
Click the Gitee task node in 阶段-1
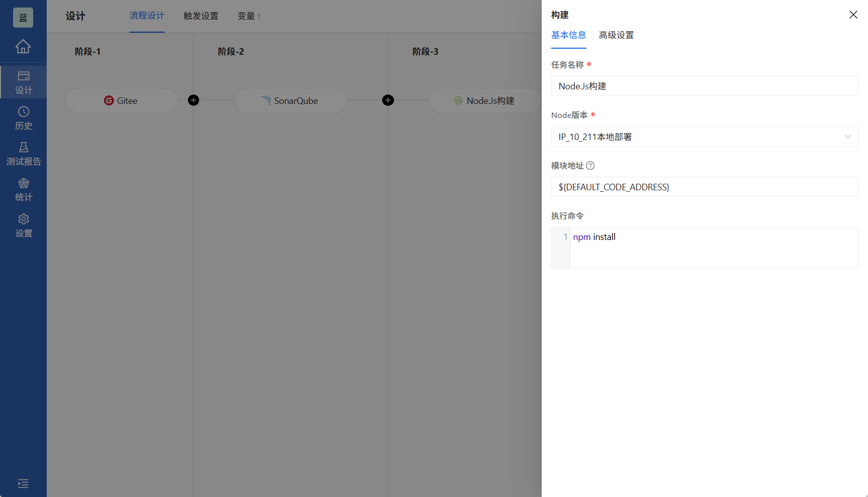(121, 100)
